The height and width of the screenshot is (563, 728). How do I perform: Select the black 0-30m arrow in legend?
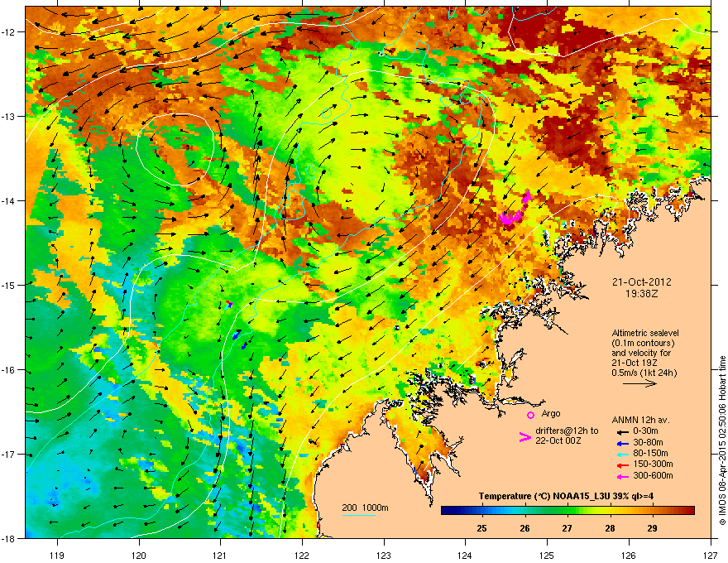coord(622,431)
